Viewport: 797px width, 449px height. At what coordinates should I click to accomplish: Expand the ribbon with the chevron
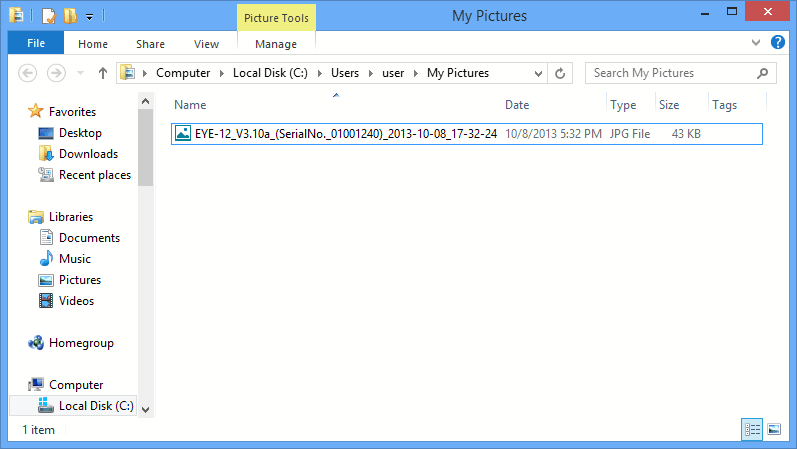point(756,43)
